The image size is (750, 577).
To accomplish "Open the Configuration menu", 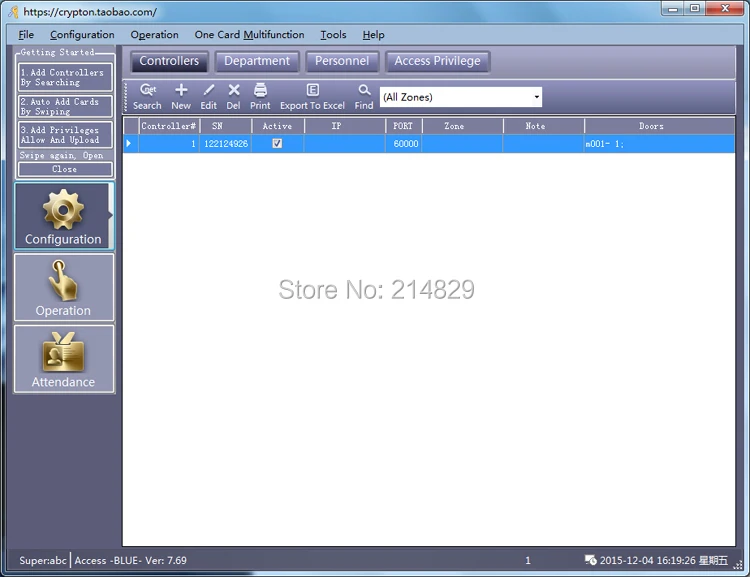I will (82, 35).
